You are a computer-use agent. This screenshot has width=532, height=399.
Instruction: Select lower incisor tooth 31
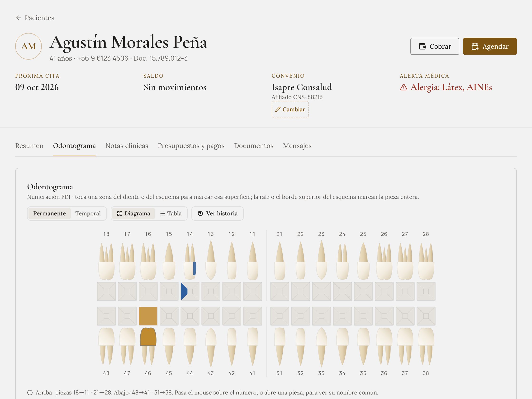point(280,347)
